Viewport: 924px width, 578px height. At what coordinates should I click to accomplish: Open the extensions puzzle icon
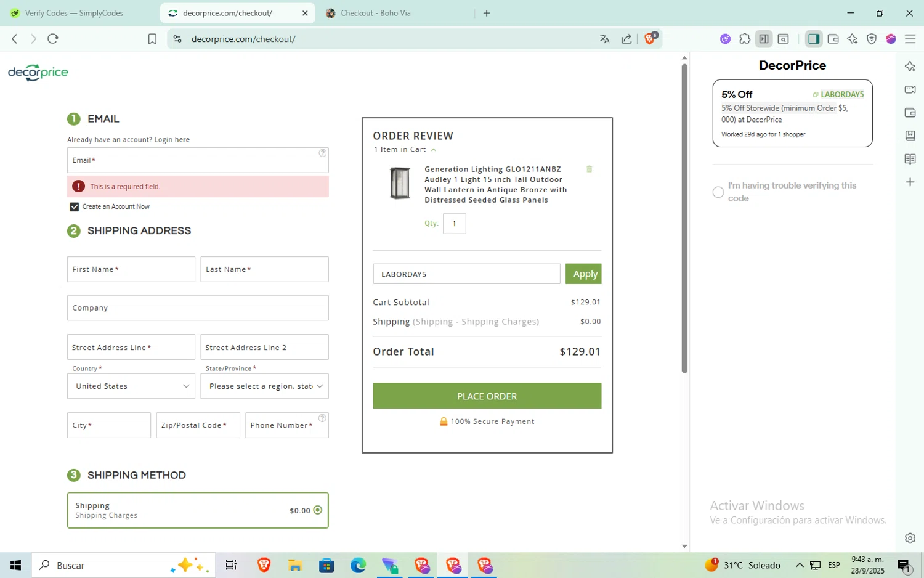click(745, 39)
